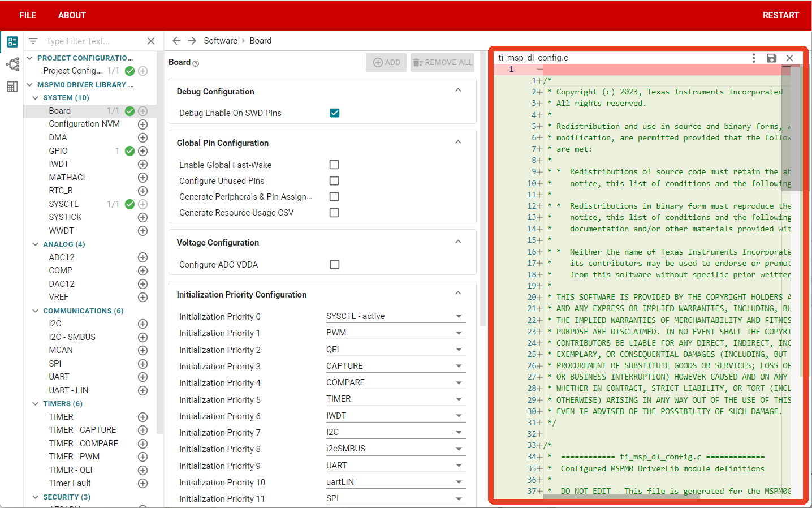Open the FILE menu
Viewport: 812px width, 508px height.
28,15
